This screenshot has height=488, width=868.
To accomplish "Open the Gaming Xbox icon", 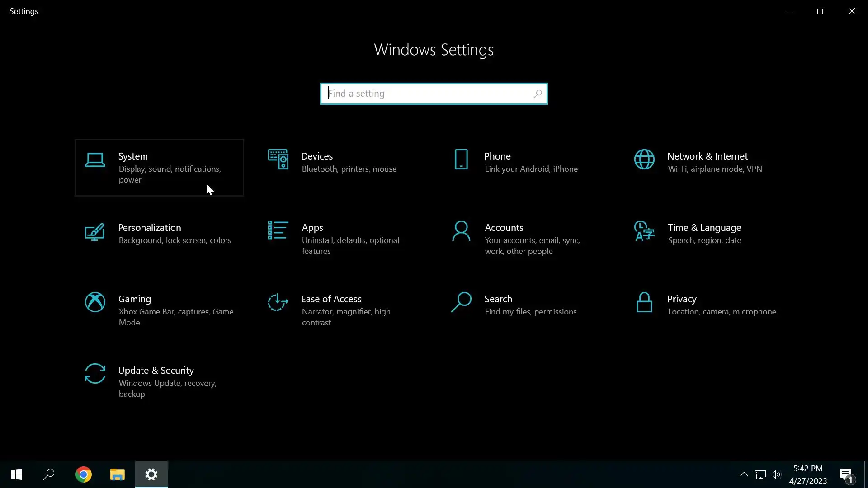I will (x=95, y=302).
